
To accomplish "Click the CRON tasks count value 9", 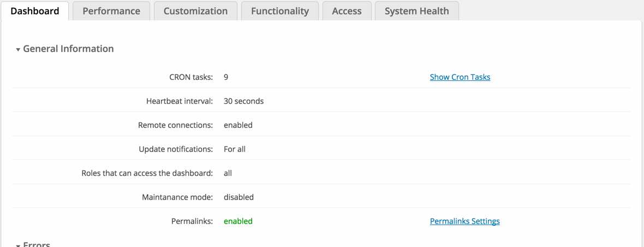I will click(226, 77).
